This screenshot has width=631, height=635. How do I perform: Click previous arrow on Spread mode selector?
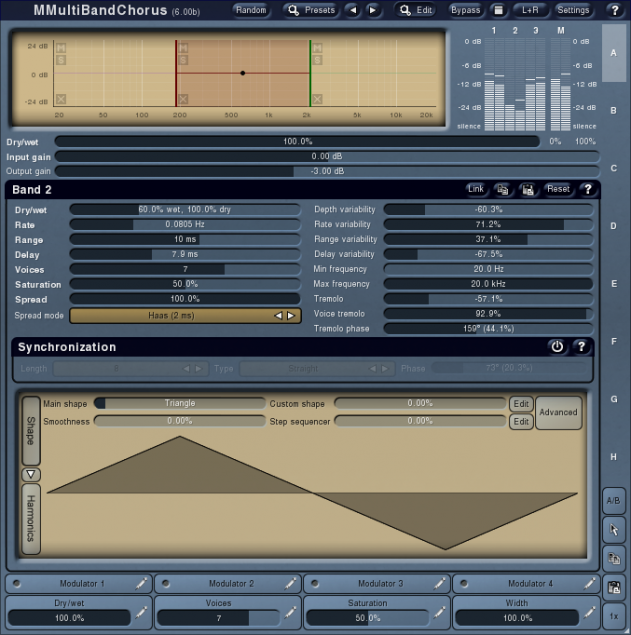coord(278,315)
